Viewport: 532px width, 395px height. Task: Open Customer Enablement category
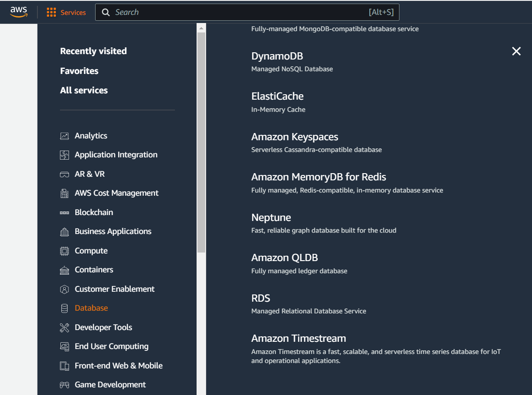(115, 289)
